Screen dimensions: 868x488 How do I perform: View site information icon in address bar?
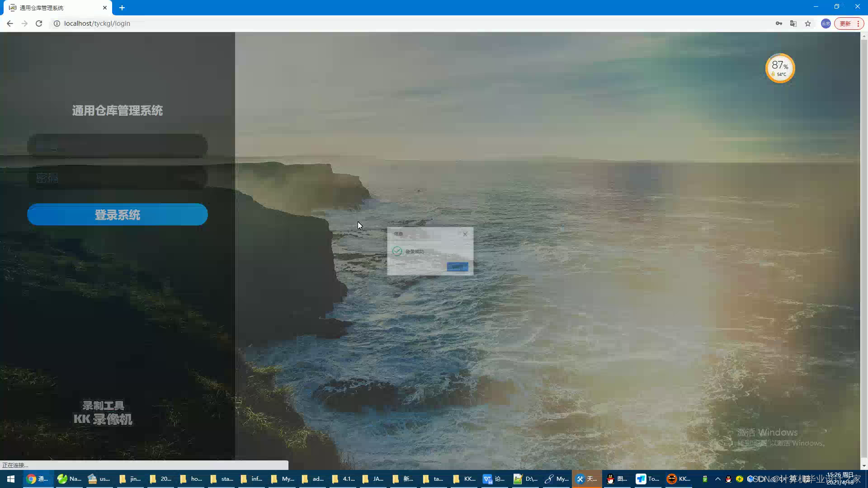point(57,23)
